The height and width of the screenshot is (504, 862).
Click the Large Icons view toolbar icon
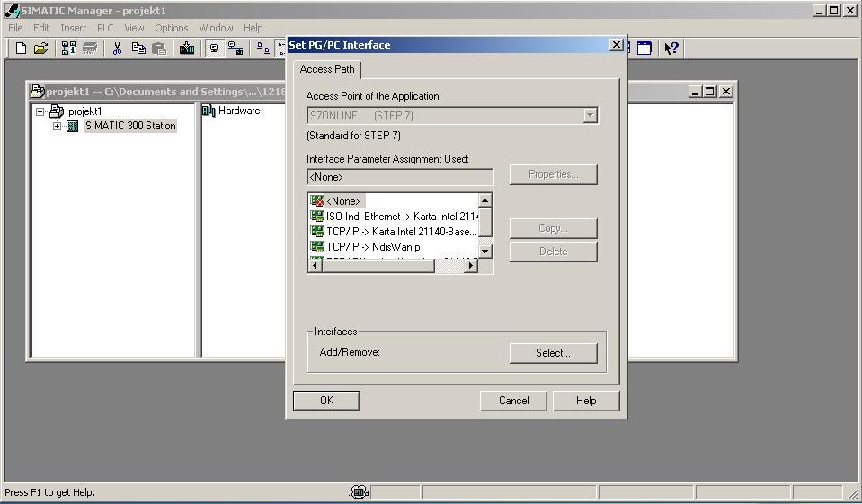coord(263,49)
